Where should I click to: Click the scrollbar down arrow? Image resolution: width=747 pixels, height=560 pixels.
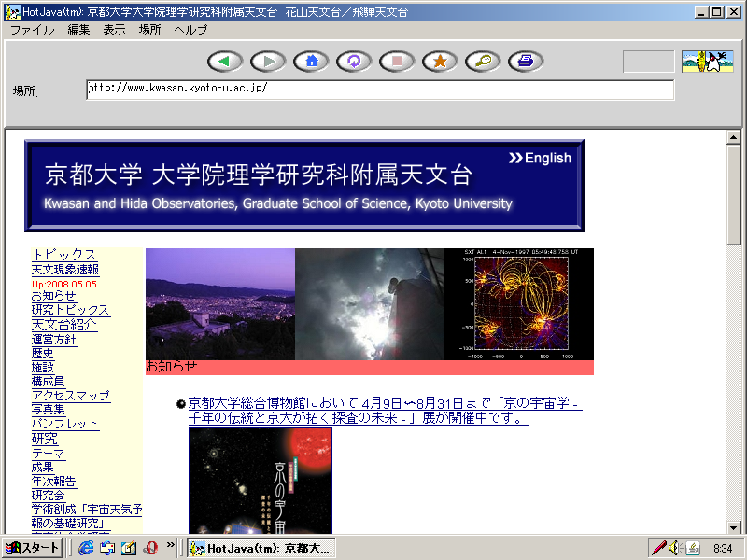(734, 527)
